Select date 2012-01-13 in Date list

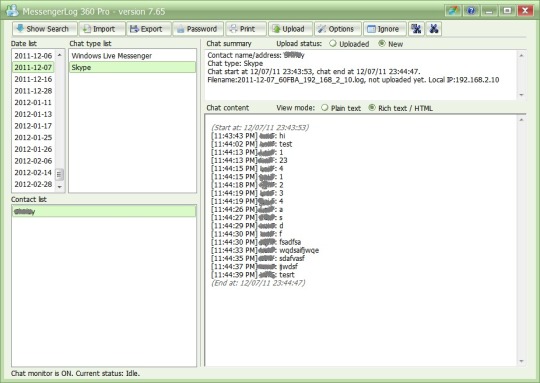pos(33,114)
